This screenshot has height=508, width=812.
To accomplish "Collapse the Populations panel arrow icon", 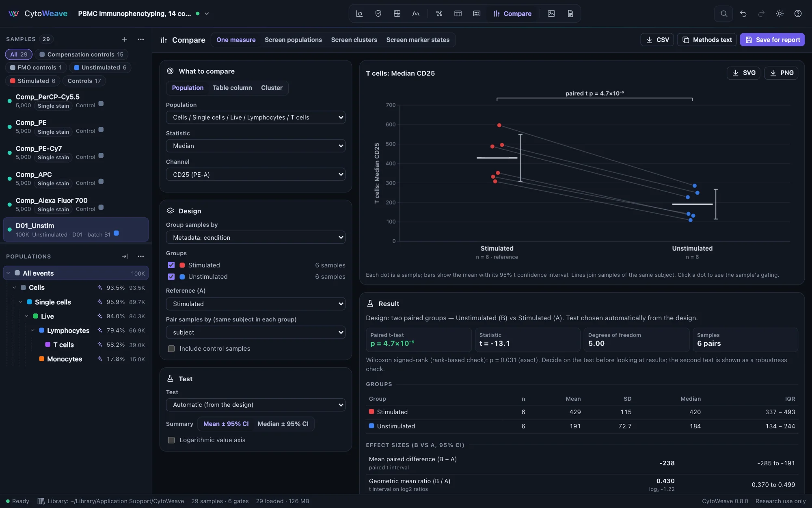I will pos(125,256).
